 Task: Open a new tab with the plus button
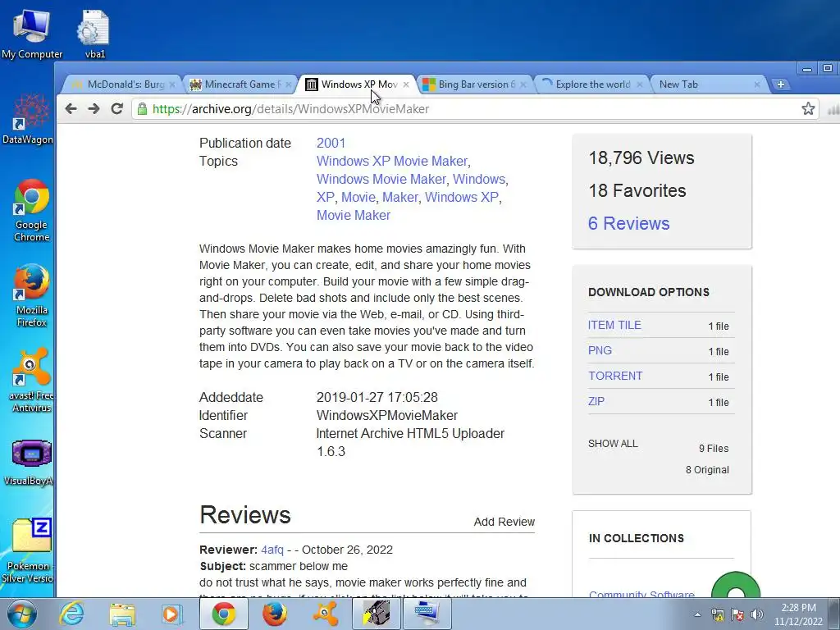pos(781,84)
